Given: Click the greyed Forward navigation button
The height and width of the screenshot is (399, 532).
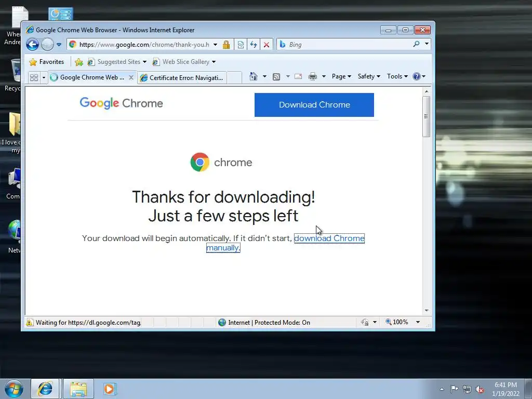Looking at the screenshot, I should tap(47, 45).
